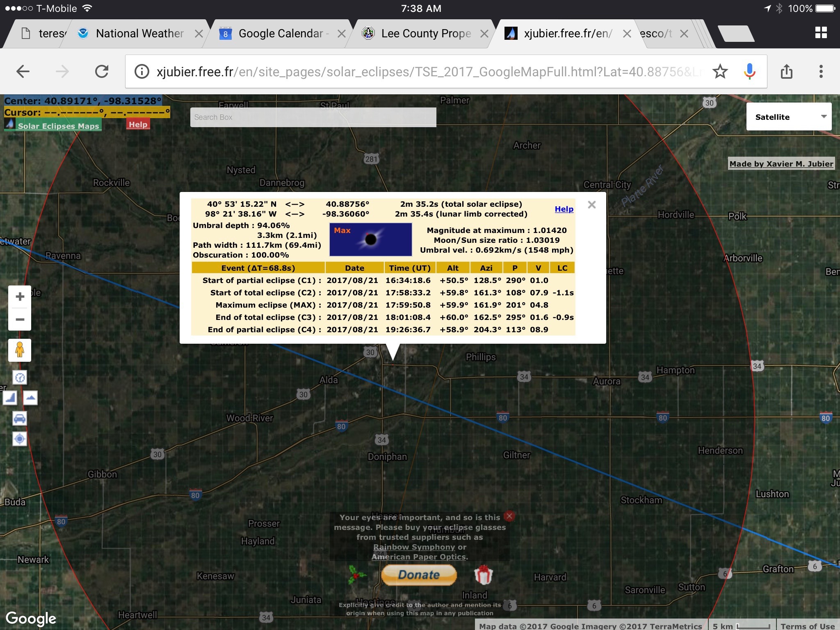Click the car traffic icon

20,418
